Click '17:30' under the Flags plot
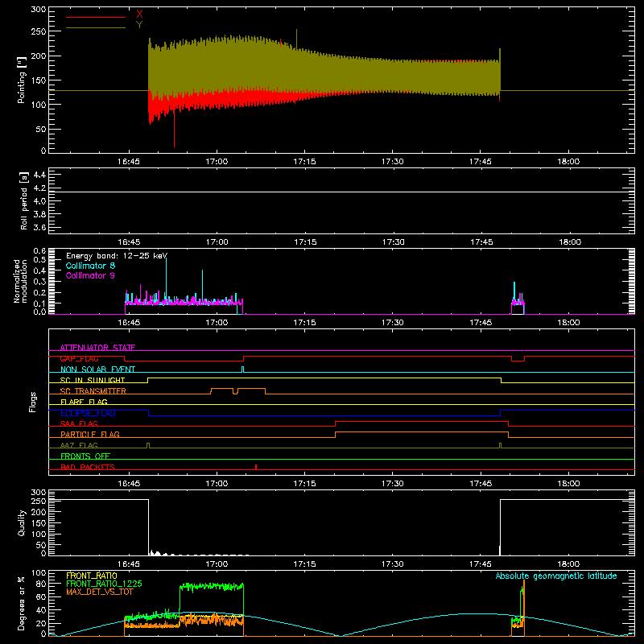This screenshot has height=644, width=644. click(392, 484)
